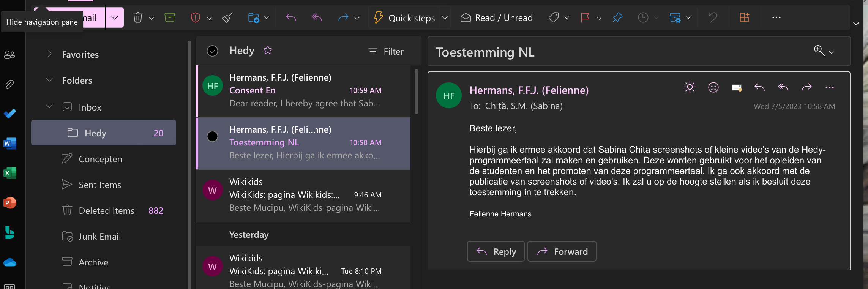
Task: Open the Categorize dropdown arrow
Action: tap(567, 18)
